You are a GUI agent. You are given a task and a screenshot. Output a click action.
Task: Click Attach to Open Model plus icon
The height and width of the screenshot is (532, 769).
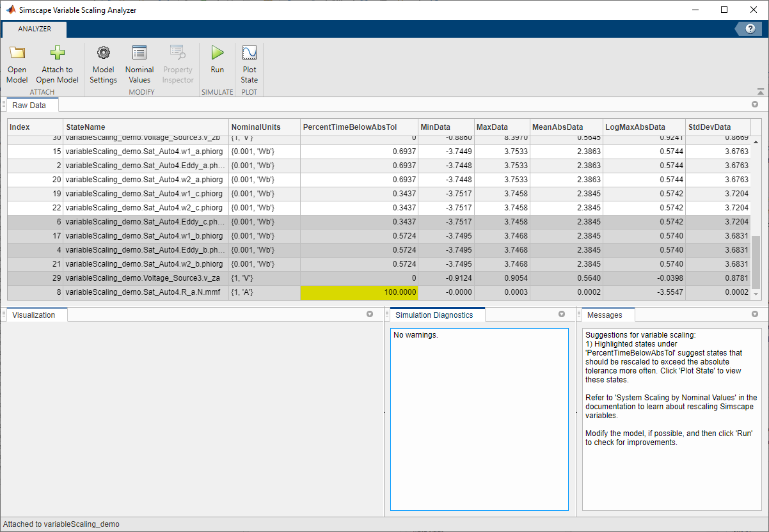[57, 54]
